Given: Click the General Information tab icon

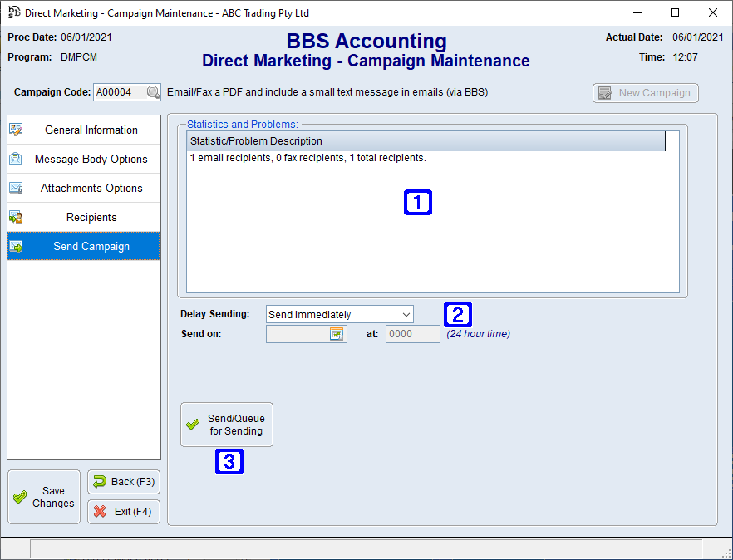Looking at the screenshot, I should (16, 130).
